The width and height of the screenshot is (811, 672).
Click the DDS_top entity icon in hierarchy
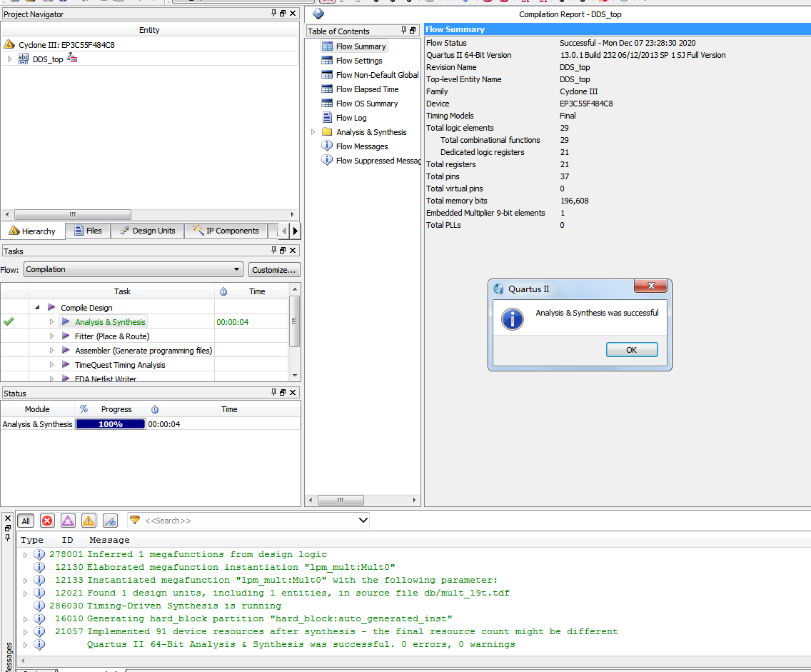[x=24, y=59]
